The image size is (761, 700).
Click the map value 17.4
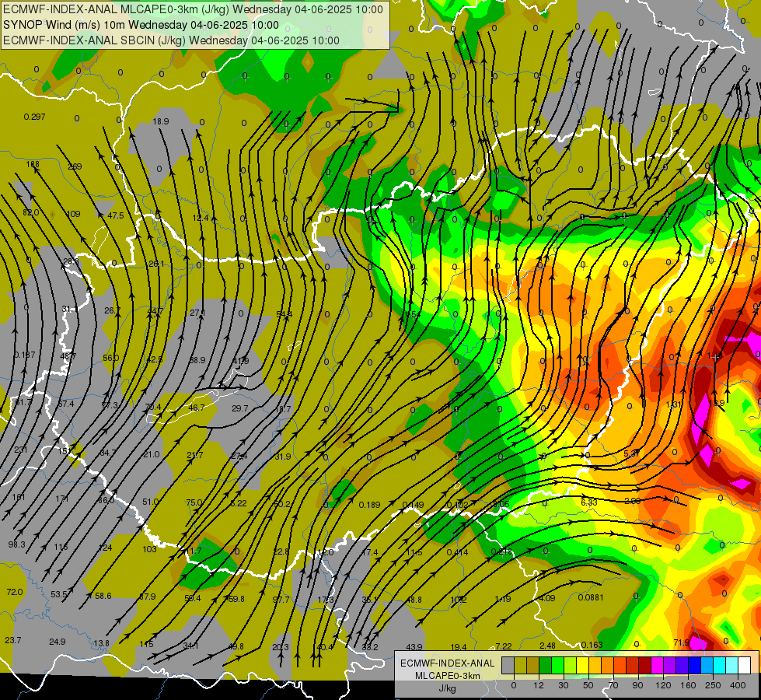coord(369,552)
